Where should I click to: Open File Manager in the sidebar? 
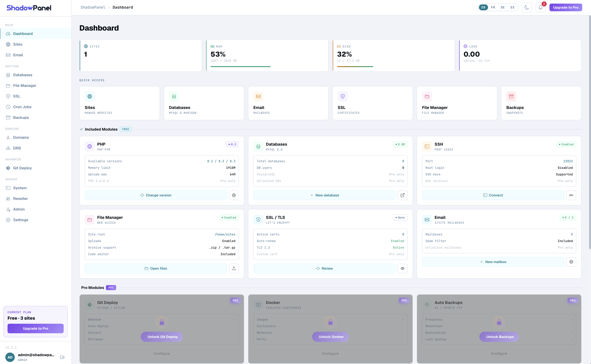36,85
